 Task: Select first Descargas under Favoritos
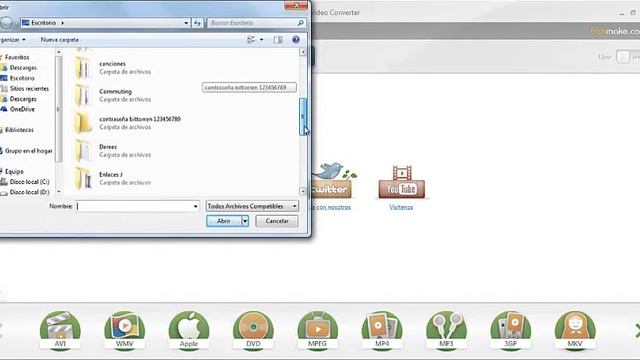coord(23,67)
